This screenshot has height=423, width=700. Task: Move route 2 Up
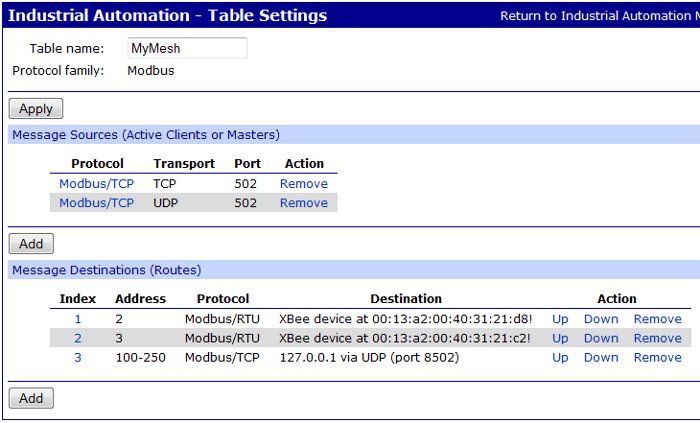pos(560,338)
